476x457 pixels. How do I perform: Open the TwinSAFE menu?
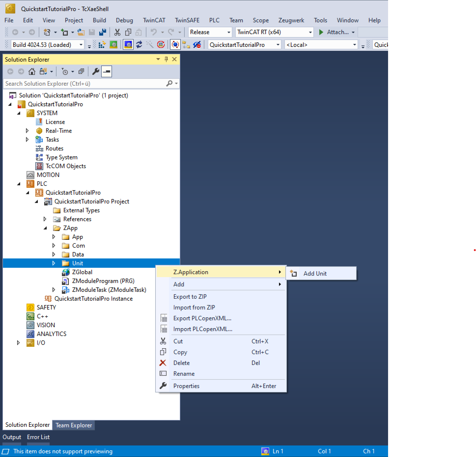point(187,20)
